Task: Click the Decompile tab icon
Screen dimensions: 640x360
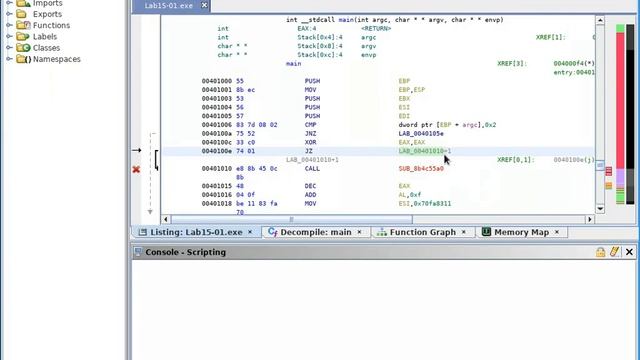Action: tap(272, 232)
